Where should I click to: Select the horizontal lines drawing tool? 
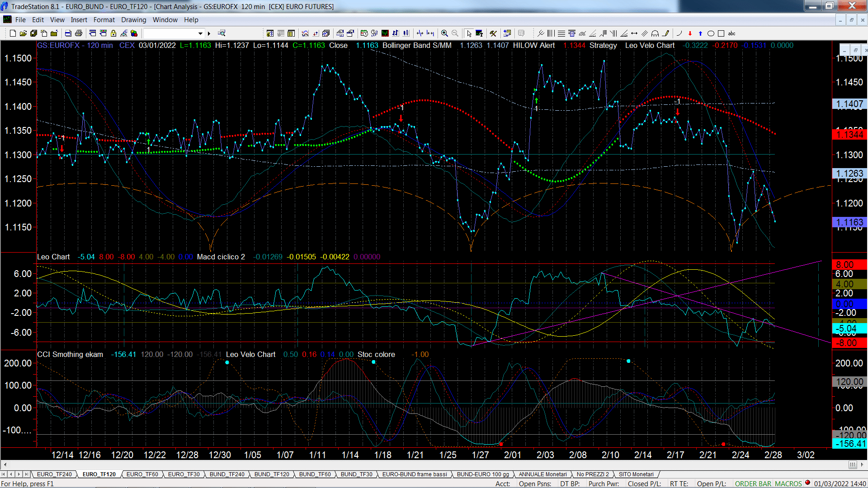(x=561, y=33)
